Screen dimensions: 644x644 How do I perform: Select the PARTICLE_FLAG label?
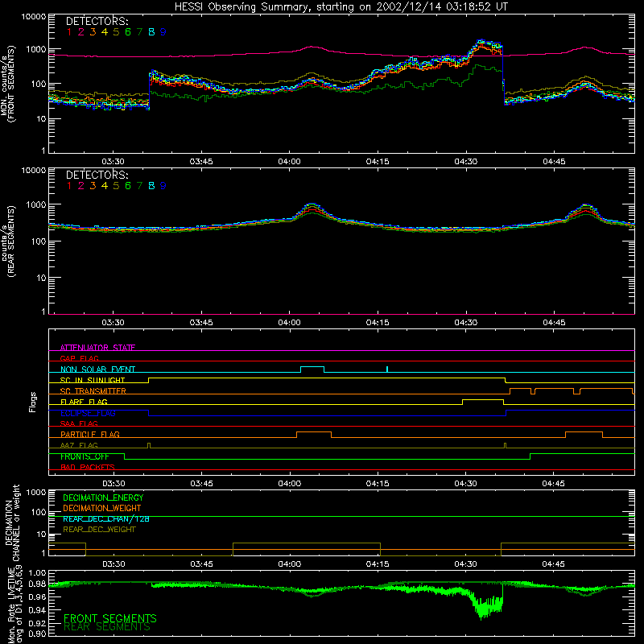point(90,435)
